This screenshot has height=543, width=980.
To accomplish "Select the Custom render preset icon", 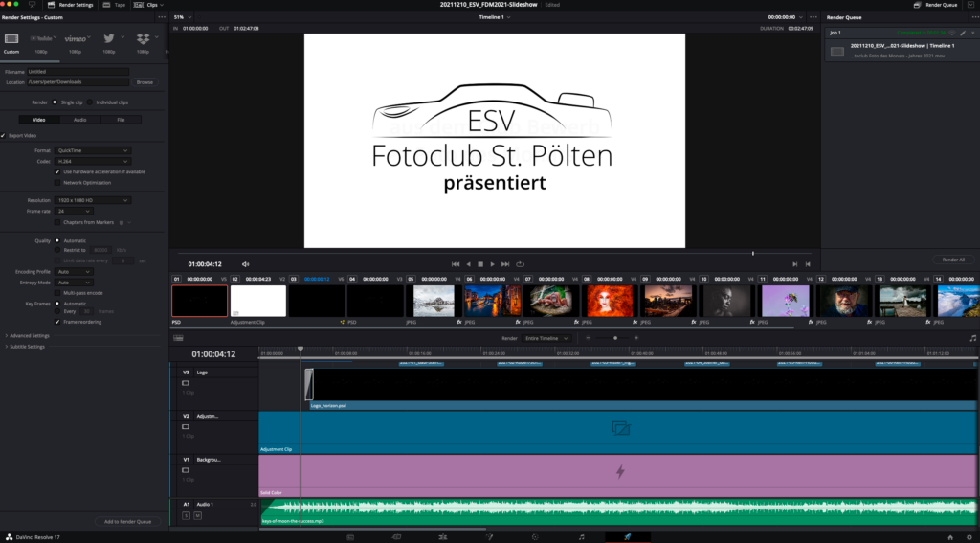I will click(x=11, y=38).
